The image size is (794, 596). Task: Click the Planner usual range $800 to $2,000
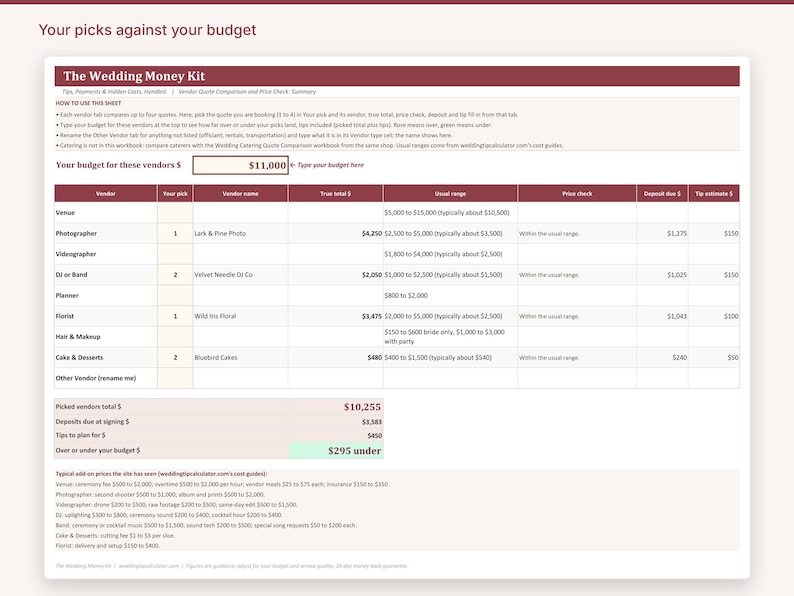[406, 295]
